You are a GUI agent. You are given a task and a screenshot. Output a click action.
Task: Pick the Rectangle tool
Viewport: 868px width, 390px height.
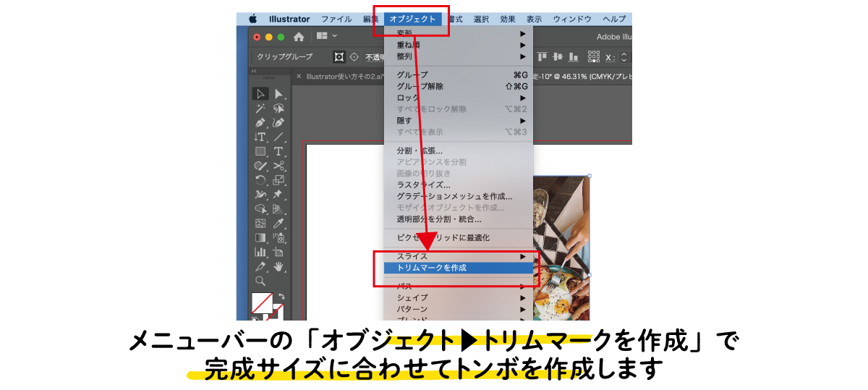pyautogui.click(x=260, y=151)
